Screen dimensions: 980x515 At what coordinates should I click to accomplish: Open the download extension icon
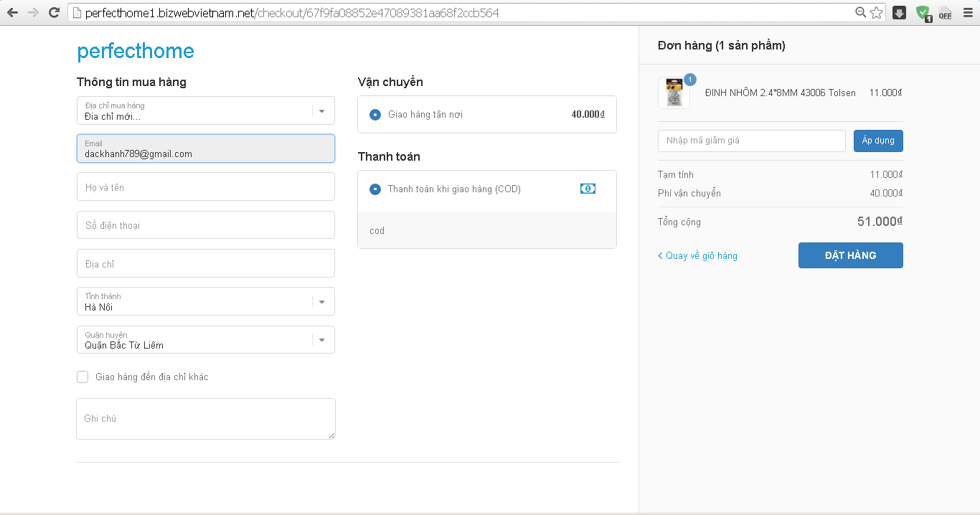(899, 12)
